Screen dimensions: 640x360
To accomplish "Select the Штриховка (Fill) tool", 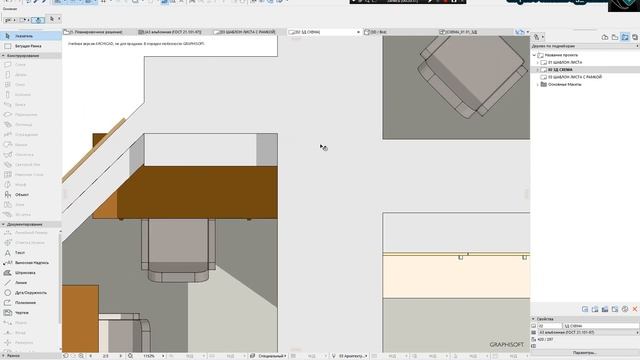I will click(x=31, y=273).
